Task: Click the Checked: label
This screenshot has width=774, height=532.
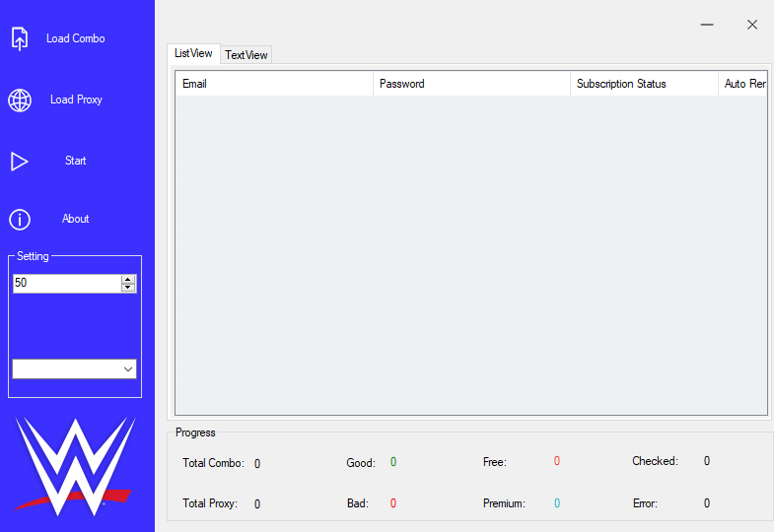Action: click(655, 461)
